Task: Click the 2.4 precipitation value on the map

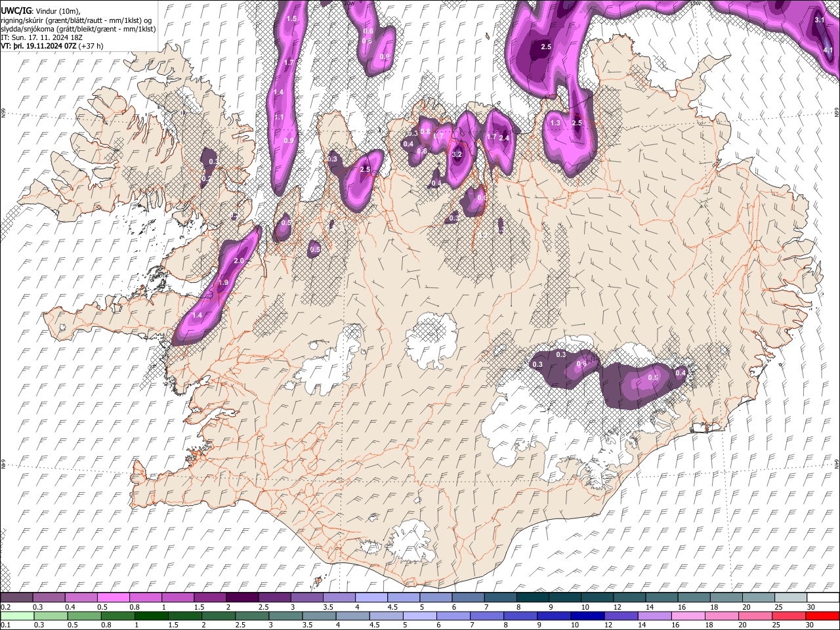Action: 504,138
